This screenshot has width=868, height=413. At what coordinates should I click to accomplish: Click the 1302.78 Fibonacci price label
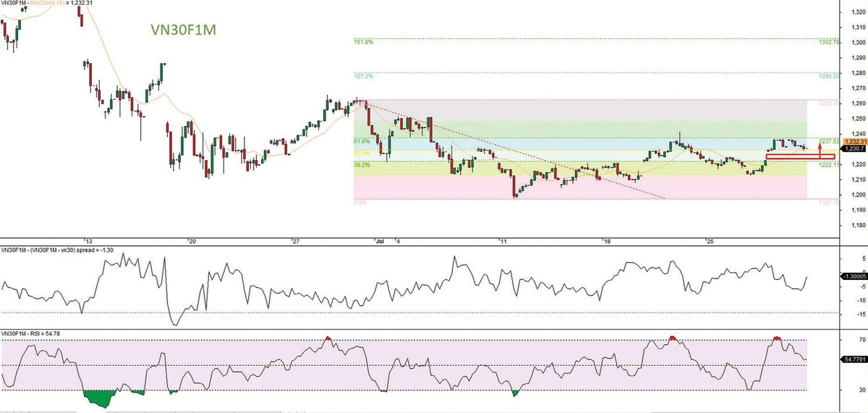coord(830,43)
